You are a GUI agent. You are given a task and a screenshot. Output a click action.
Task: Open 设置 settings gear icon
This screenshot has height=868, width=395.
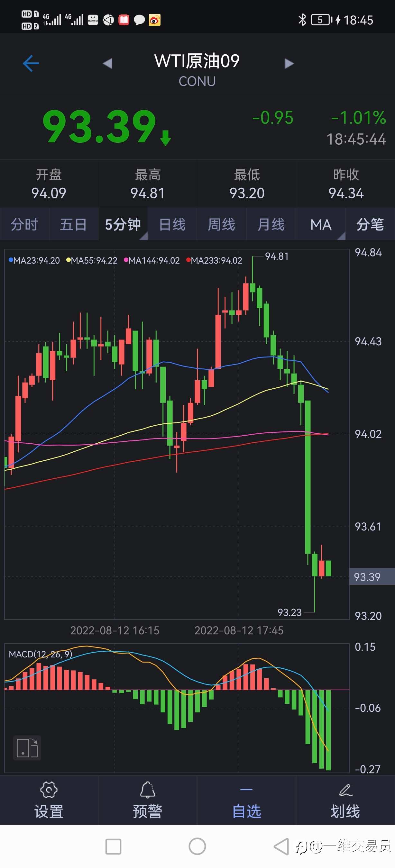(49, 800)
